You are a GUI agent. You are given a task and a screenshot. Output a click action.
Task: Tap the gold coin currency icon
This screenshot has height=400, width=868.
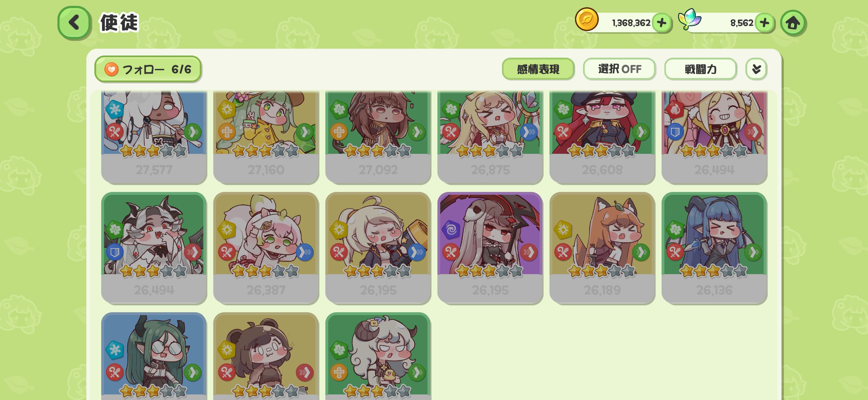587,20
